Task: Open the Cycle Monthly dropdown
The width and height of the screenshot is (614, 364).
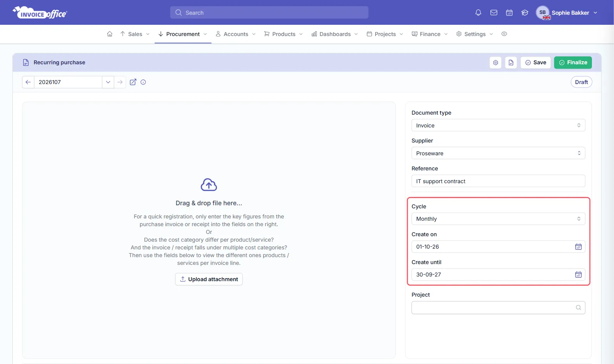Action: click(x=498, y=219)
